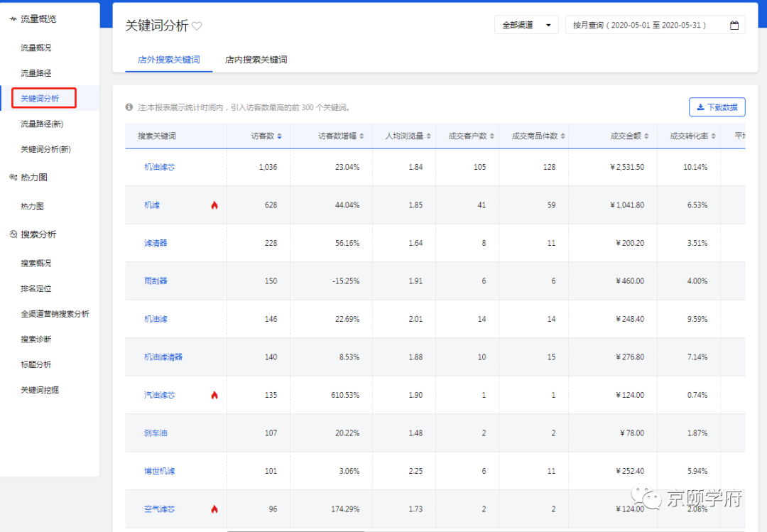
Task: Click the flame icon beside keyword 机滤
Action: pyautogui.click(x=214, y=205)
